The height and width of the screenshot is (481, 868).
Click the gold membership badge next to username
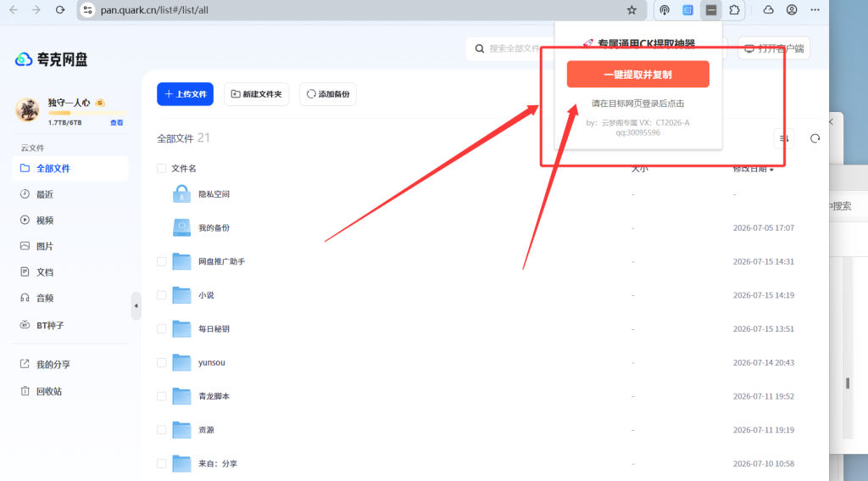click(x=100, y=103)
